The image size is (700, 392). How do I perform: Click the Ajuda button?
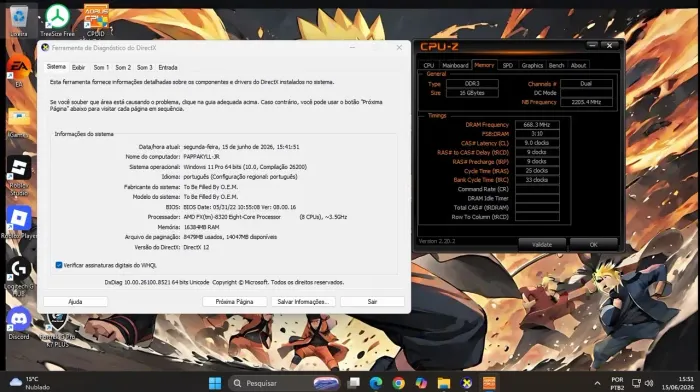point(75,302)
